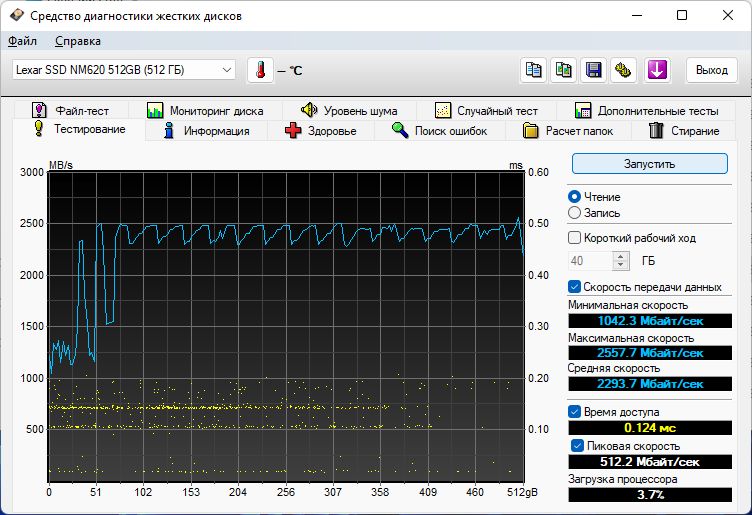Open the options icon in toolbar
The height and width of the screenshot is (515, 752).
pyautogui.click(x=624, y=70)
